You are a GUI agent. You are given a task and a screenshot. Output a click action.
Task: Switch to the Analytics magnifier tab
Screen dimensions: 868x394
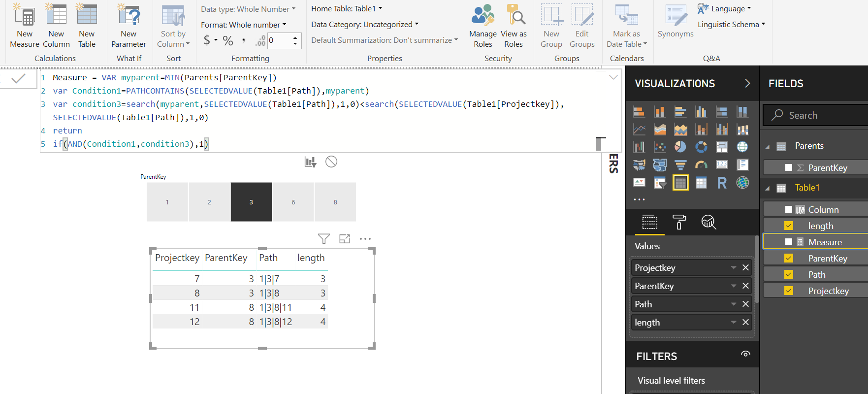[x=708, y=222]
